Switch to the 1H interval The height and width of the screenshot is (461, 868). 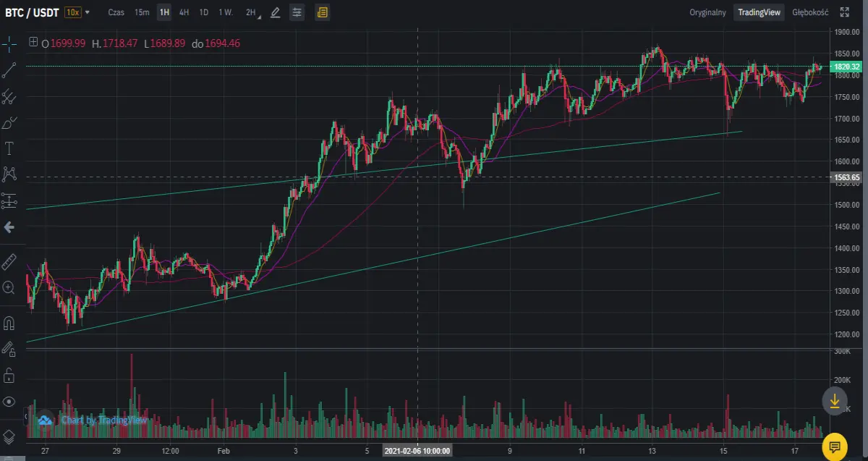(164, 12)
